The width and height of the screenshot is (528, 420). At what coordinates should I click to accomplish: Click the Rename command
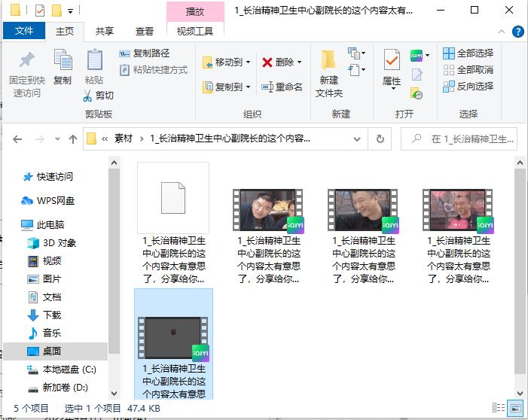[x=282, y=87]
